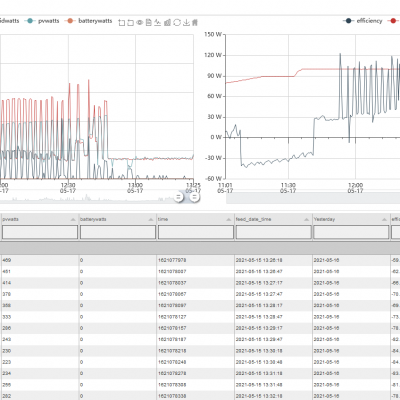Focus the feed_date_time filter box
This screenshot has width=400, height=400.
[x=273, y=232]
